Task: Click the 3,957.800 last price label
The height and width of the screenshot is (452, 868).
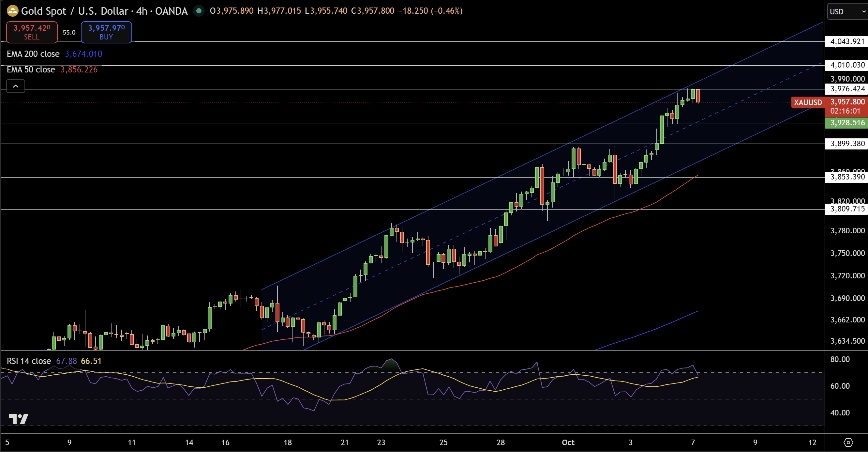Action: [x=847, y=102]
